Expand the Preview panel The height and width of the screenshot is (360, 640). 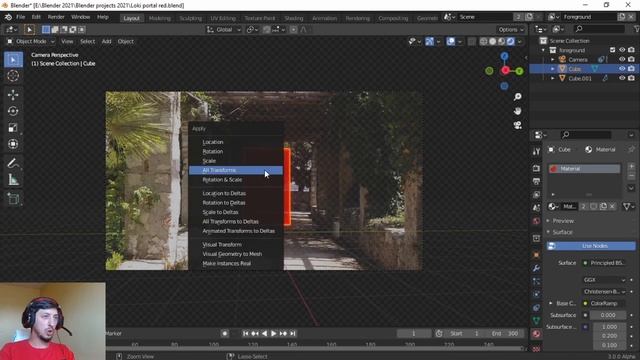pos(563,221)
